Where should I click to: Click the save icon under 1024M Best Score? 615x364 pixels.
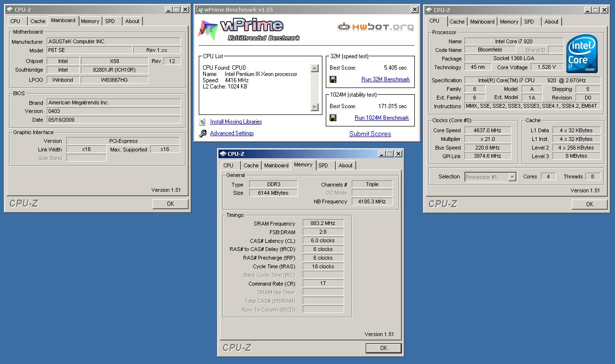[333, 118]
